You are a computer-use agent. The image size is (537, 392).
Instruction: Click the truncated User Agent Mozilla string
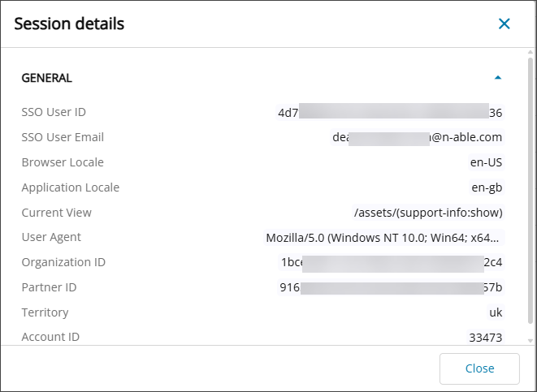click(383, 238)
